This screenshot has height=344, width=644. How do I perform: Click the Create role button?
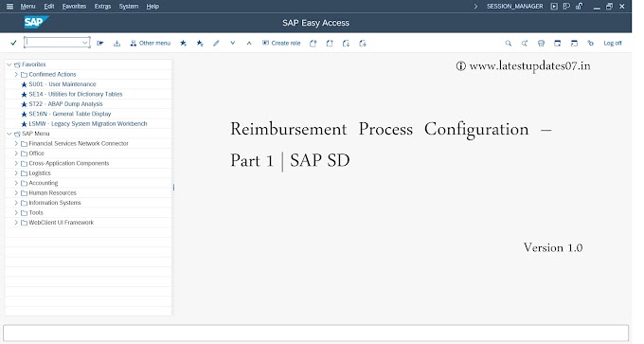click(x=281, y=44)
